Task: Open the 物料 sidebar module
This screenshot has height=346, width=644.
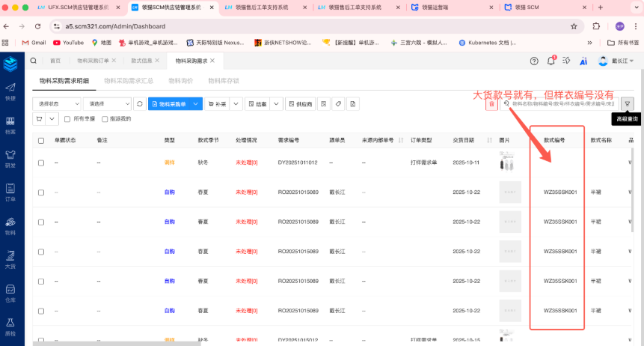Action: [x=10, y=226]
